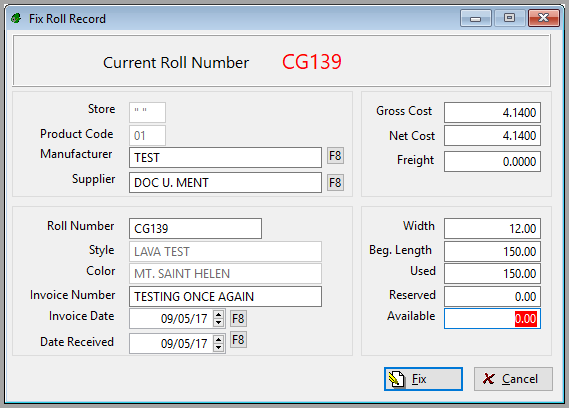Click the Cancel button
569x408 pixels.
click(x=513, y=379)
